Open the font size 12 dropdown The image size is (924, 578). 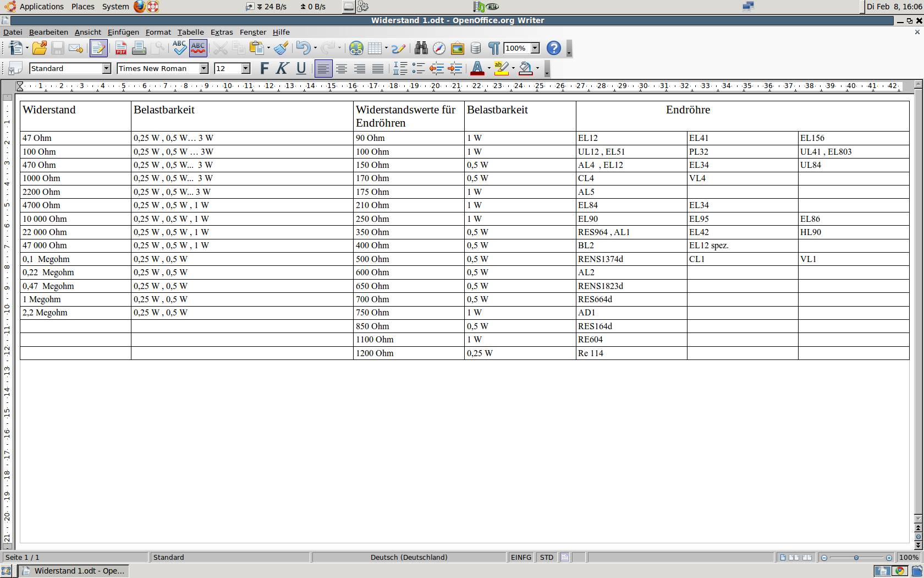coord(246,68)
